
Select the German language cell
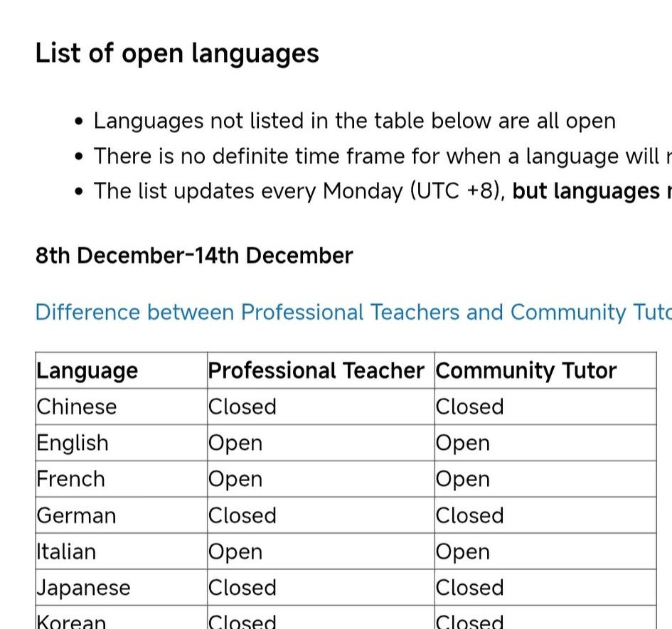click(122, 515)
